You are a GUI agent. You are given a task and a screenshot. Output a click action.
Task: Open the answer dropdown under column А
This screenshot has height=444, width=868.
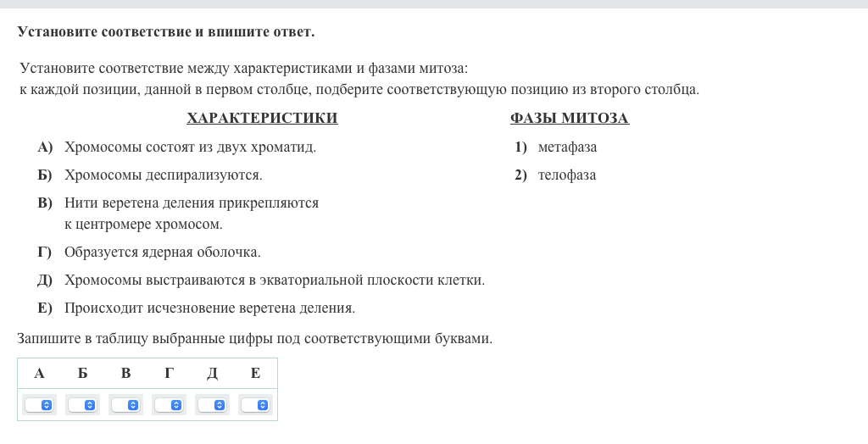[39, 405]
